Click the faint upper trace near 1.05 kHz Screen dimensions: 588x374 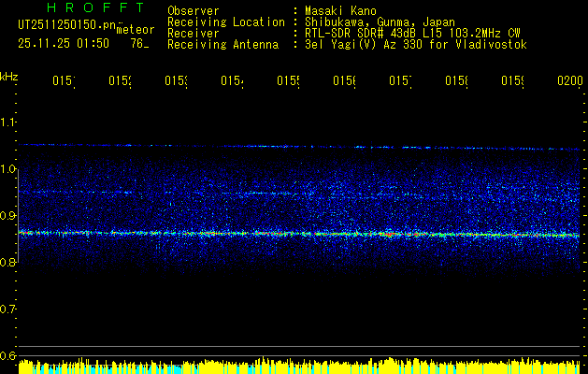(x=299, y=147)
